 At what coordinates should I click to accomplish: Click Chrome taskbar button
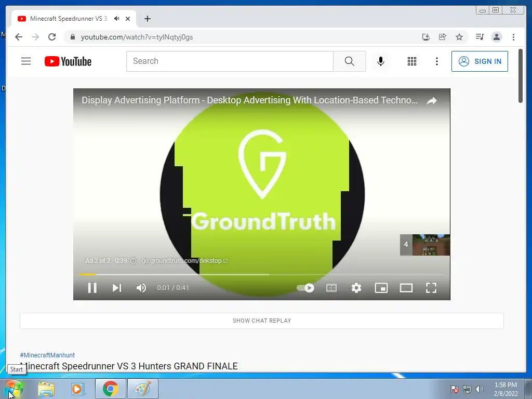(x=111, y=389)
